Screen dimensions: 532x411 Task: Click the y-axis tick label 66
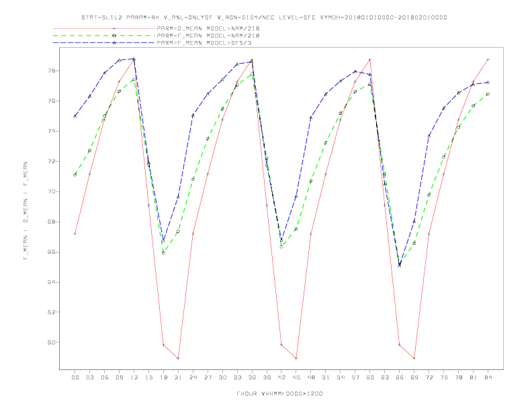tap(51, 252)
